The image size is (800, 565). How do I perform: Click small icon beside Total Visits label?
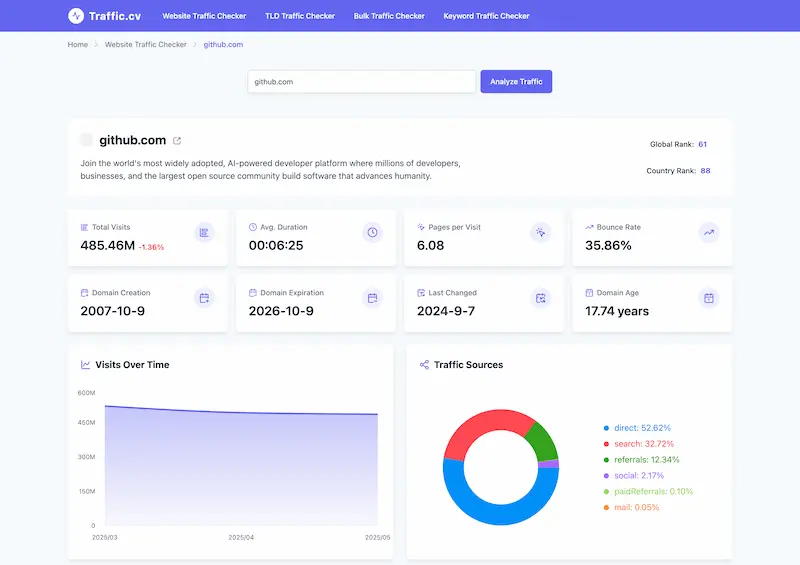point(84,227)
